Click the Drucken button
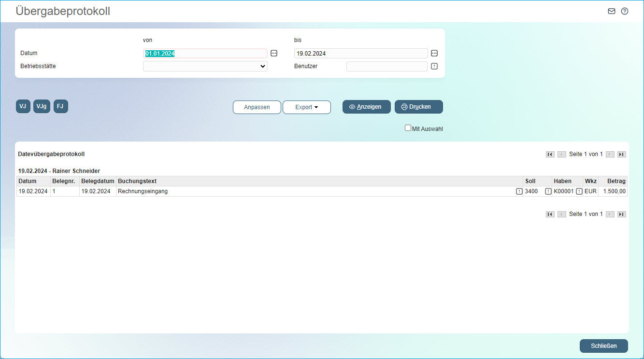The height and width of the screenshot is (359, 644). [x=419, y=107]
